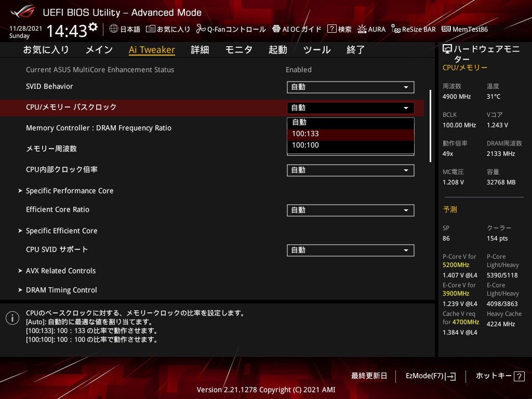Click the info icon in help panel
This screenshot has width=532, height=399.
tap(12, 318)
